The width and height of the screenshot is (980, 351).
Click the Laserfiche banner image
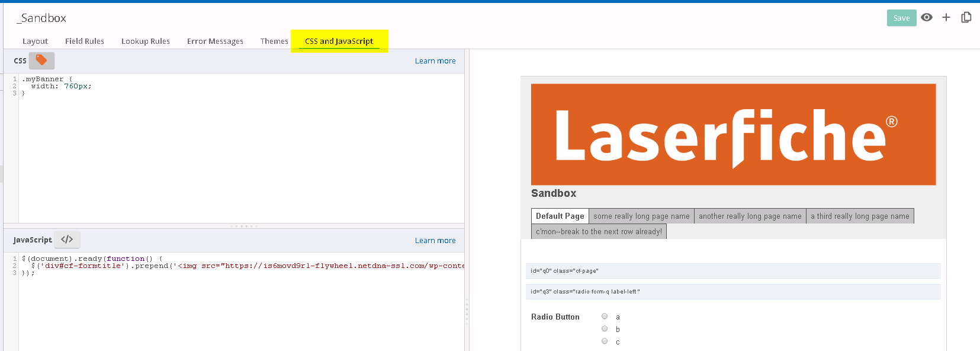tap(733, 135)
